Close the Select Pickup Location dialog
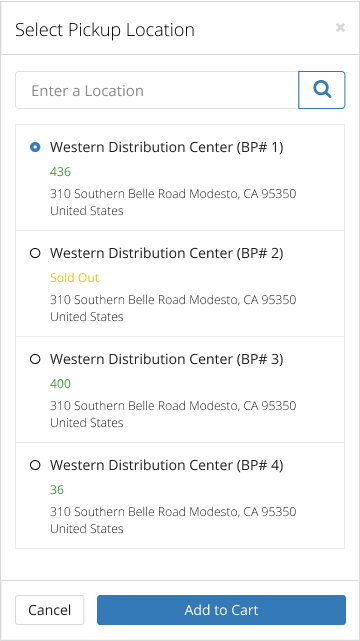Viewport: 360px width, 641px height. click(x=340, y=28)
